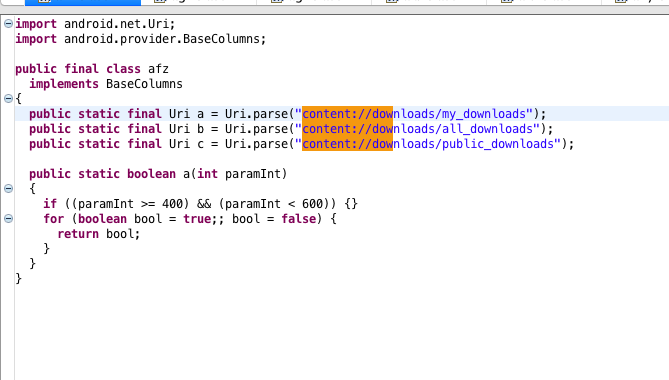Collapse the method a(int paramInt) body

click(x=8, y=189)
